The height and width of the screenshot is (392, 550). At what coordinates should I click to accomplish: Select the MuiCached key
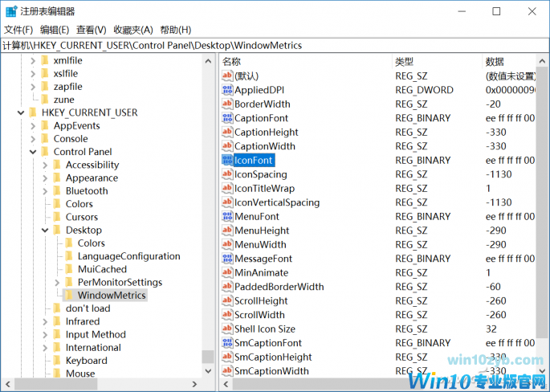tap(102, 269)
